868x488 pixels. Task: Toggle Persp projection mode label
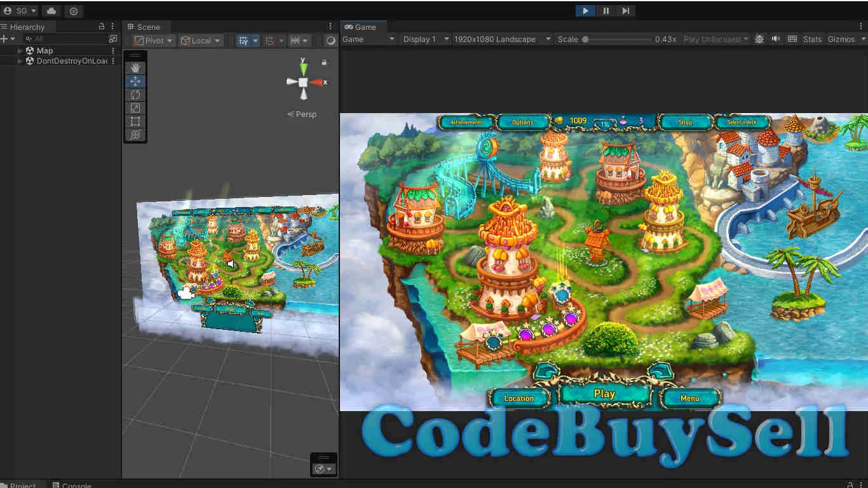pyautogui.click(x=302, y=114)
